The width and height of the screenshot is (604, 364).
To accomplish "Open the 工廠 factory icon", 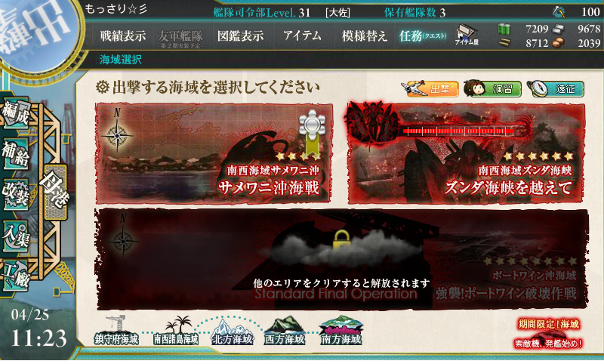I will 16,276.
